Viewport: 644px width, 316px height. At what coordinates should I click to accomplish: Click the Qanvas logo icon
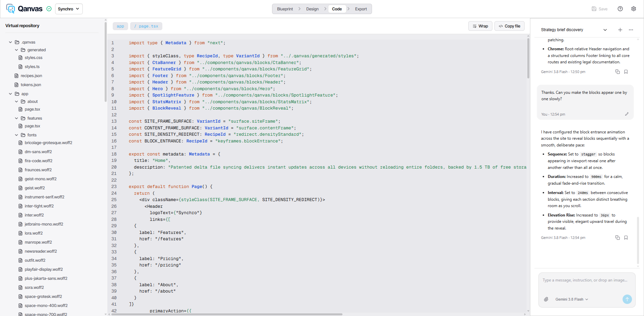pyautogui.click(x=10, y=9)
